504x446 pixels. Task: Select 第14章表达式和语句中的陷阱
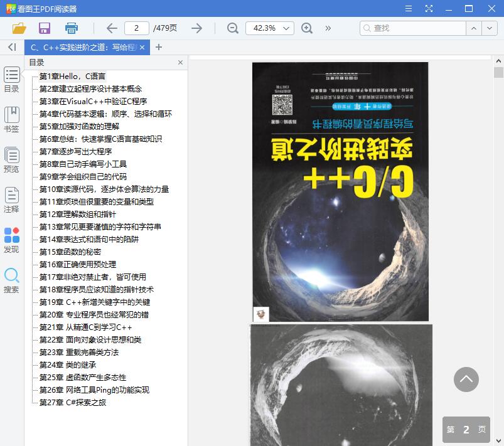[89, 239]
